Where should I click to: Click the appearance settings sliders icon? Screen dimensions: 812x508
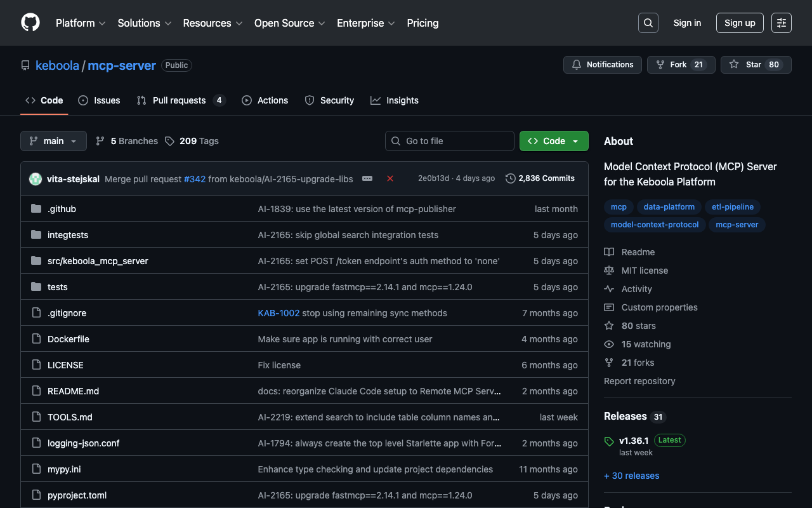781,23
